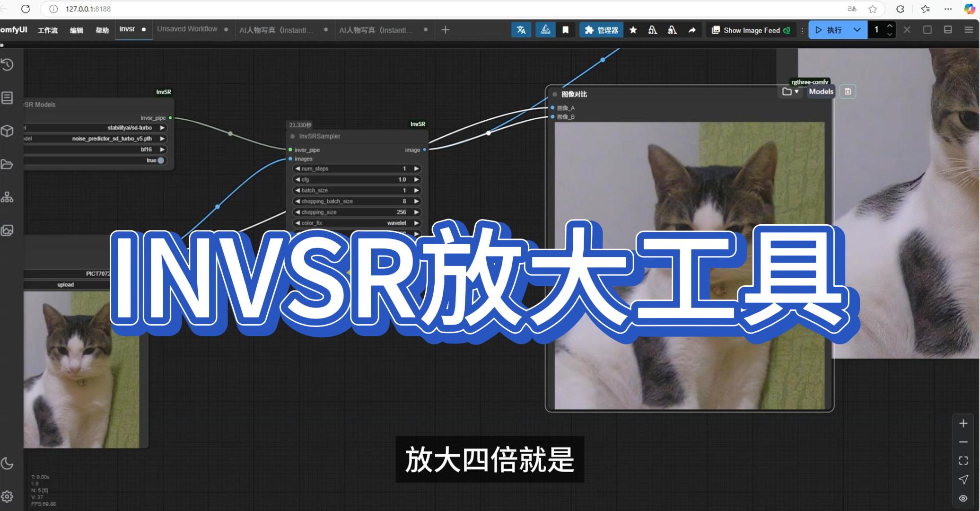Collapse the InvSRSampler node dot

pyautogui.click(x=292, y=136)
